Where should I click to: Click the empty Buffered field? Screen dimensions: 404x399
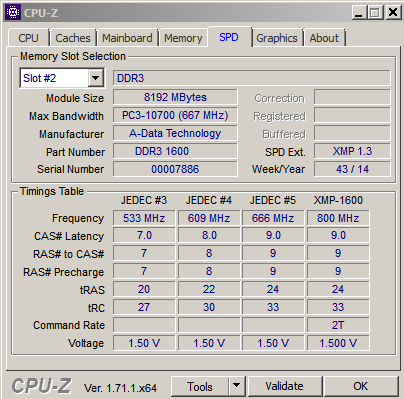pyautogui.click(x=352, y=133)
